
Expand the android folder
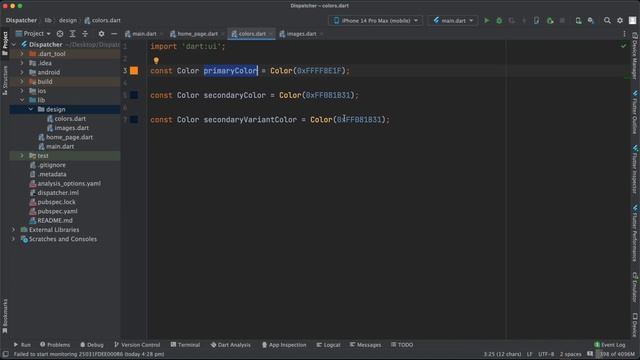(x=22, y=72)
